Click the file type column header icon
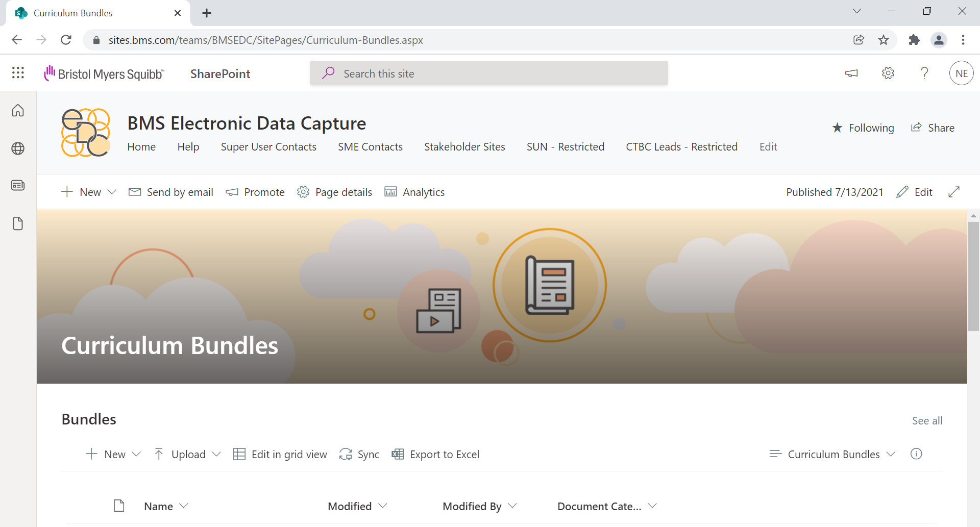Viewport: 980px width, 527px height. [x=119, y=506]
